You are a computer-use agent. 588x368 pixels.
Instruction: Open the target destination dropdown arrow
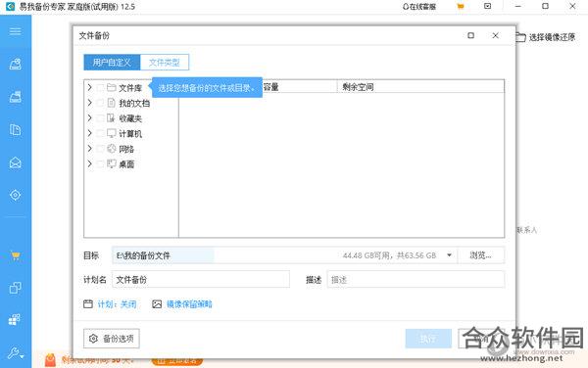[449, 255]
